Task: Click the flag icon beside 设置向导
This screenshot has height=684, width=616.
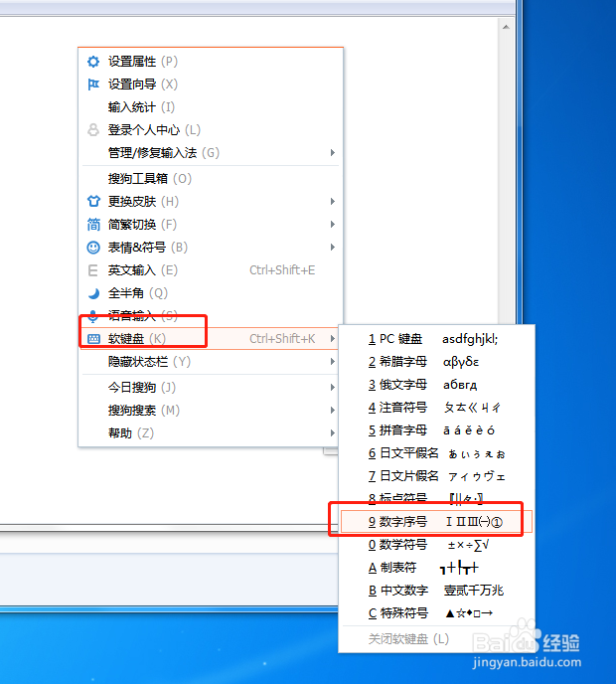Action: click(x=93, y=85)
